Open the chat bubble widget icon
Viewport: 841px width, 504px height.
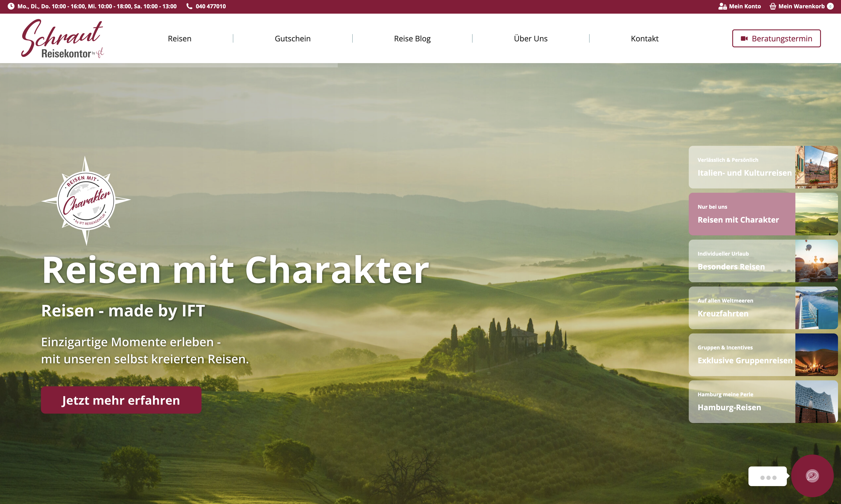812,476
